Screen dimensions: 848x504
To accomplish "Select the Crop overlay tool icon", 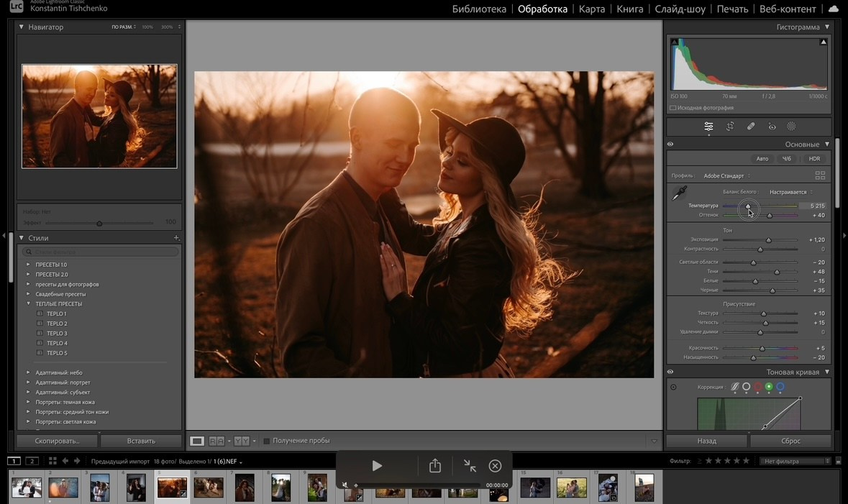I will tap(730, 127).
